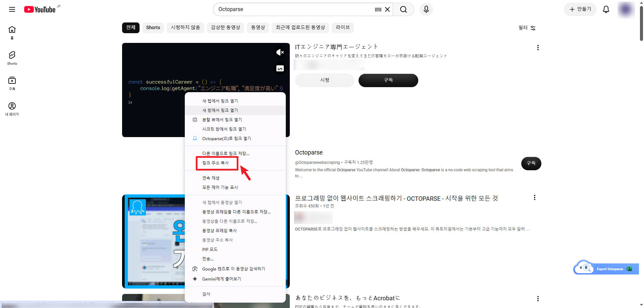Choose Octoparse(으)로 링크 열기
The height and width of the screenshot is (308, 644).
[x=235, y=138]
